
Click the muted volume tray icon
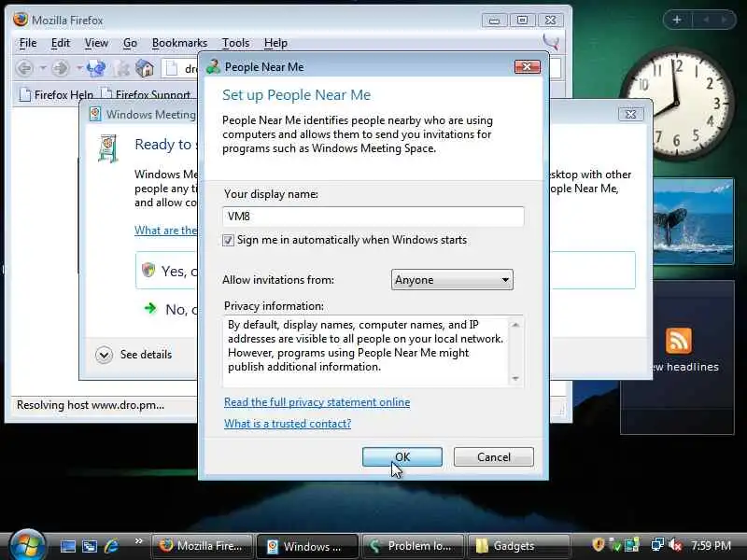[675, 545]
